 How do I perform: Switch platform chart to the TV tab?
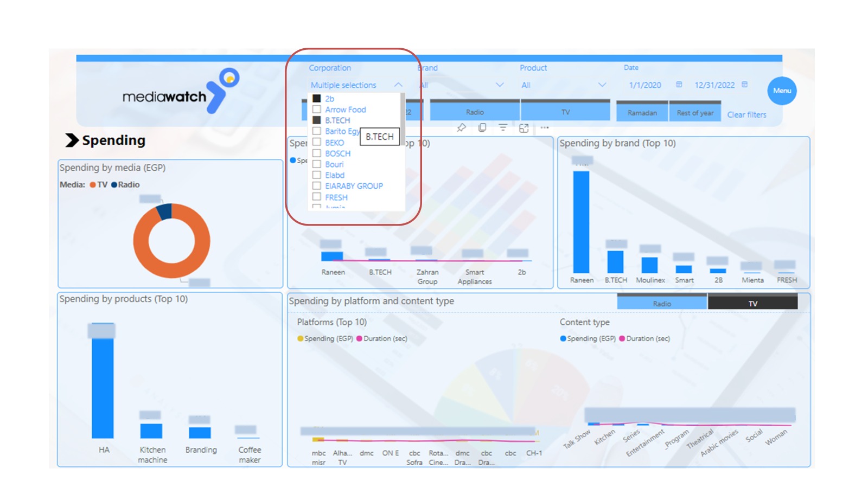(x=753, y=302)
